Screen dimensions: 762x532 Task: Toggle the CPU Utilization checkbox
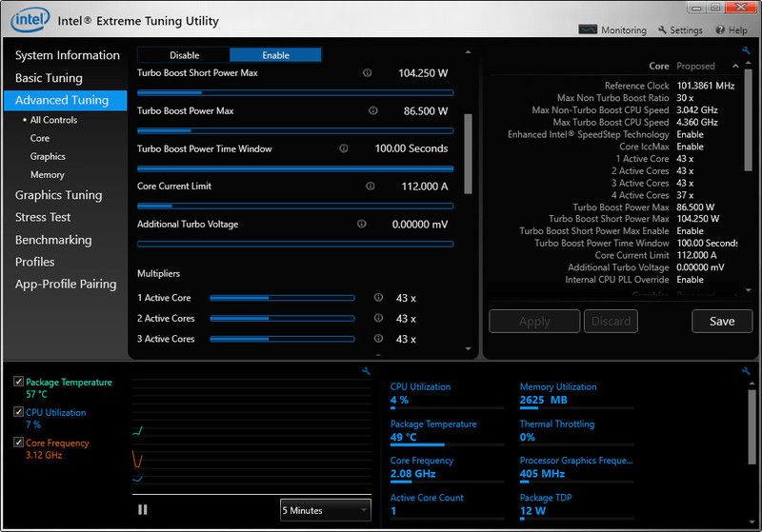pyautogui.click(x=19, y=412)
